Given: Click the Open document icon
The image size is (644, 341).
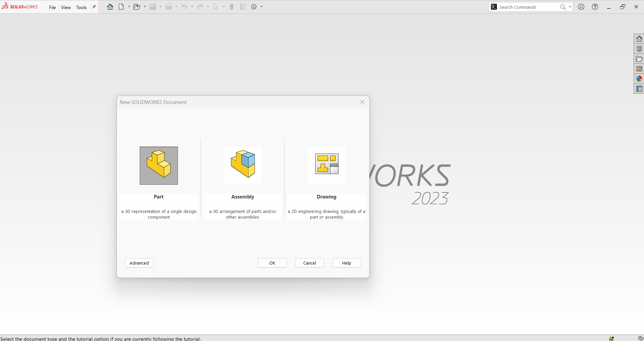Looking at the screenshot, I should click(x=137, y=7).
